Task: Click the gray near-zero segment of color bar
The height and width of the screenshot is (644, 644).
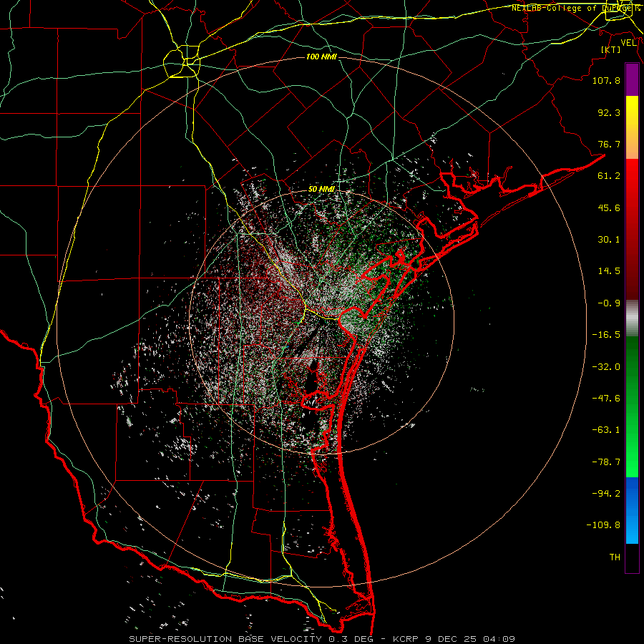Action: tap(632, 318)
